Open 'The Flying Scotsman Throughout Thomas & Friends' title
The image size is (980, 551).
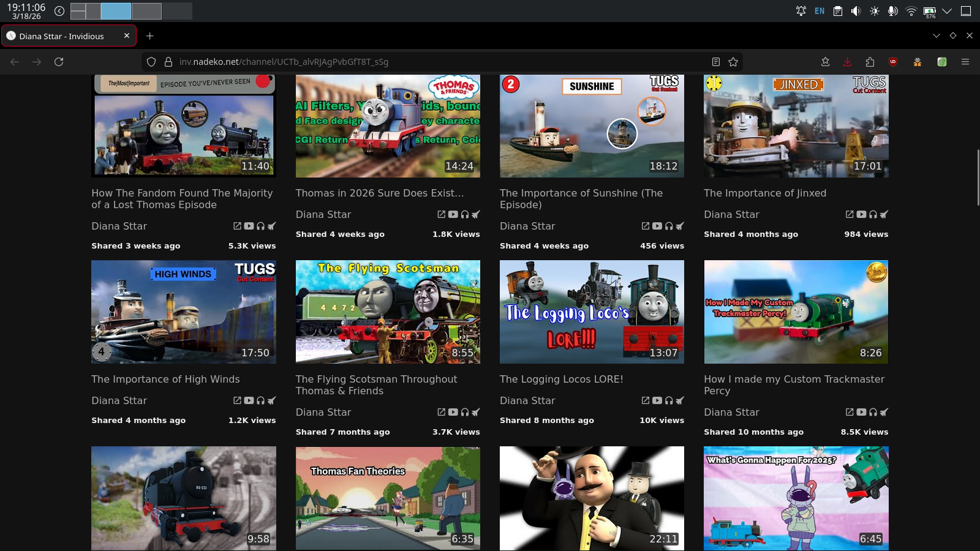point(376,385)
